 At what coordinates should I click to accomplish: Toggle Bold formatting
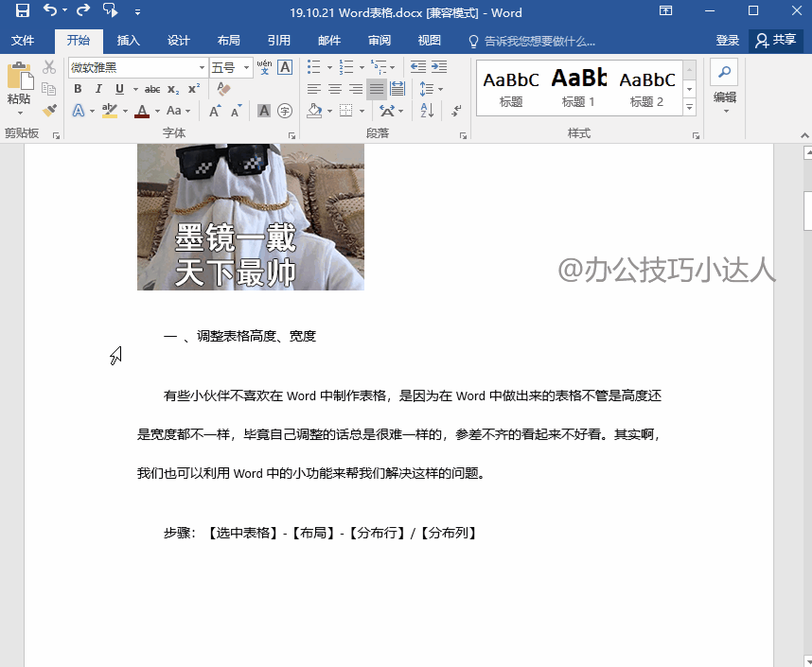78,89
